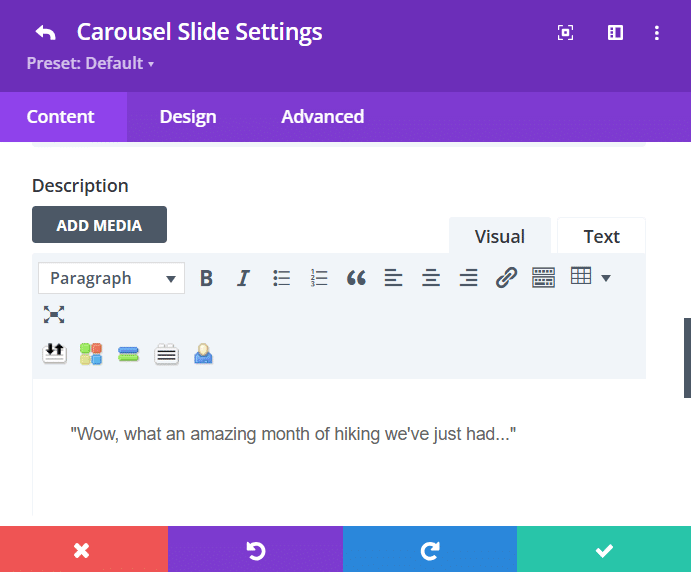Click the Add Media button

click(99, 225)
